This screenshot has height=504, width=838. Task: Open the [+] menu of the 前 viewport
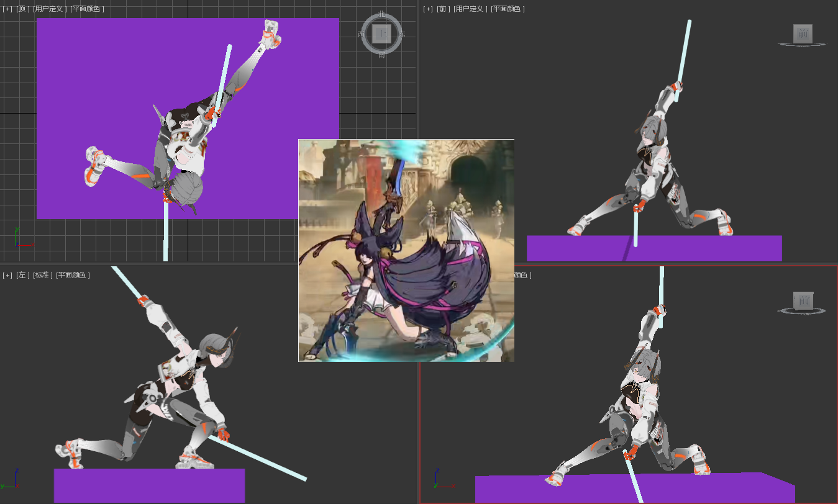point(428,9)
